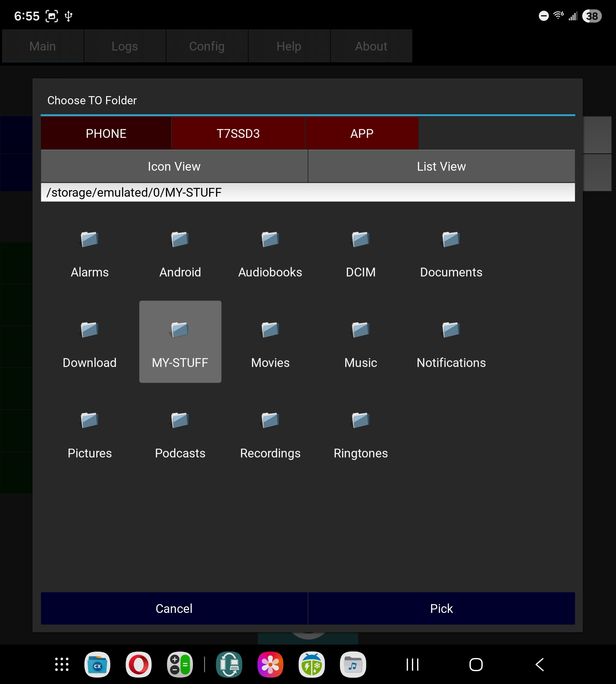
Task: Select PHONE storage tab
Action: coord(106,133)
